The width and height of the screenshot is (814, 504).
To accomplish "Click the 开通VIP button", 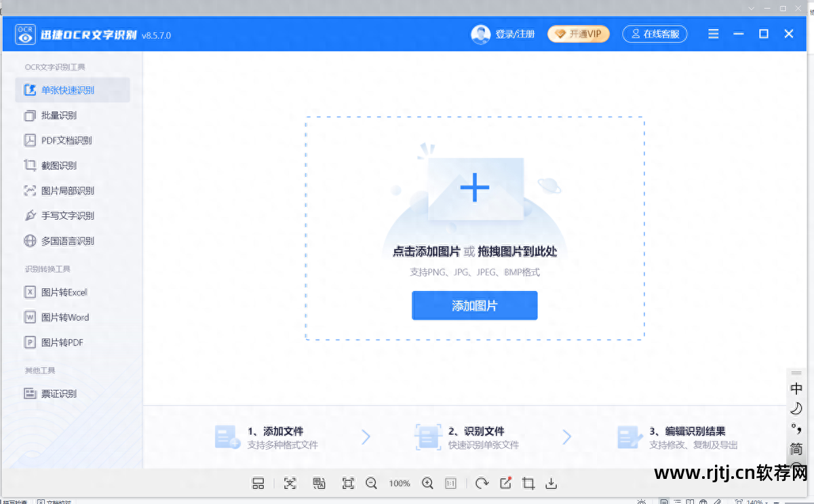I will (579, 34).
